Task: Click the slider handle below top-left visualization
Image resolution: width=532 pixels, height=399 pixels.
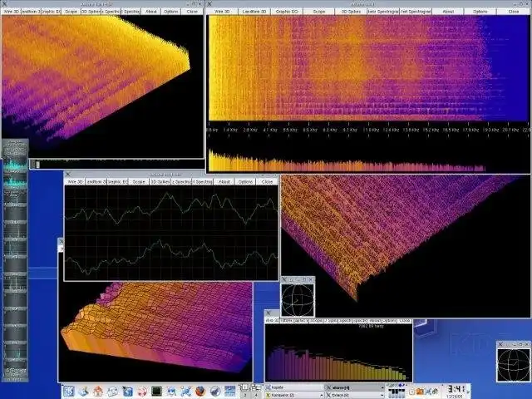Action: [37, 165]
